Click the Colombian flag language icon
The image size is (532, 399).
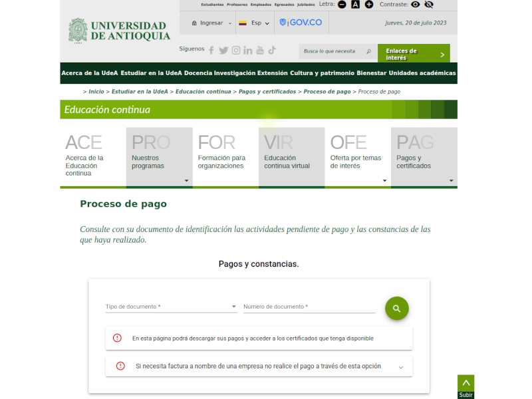coord(243,23)
